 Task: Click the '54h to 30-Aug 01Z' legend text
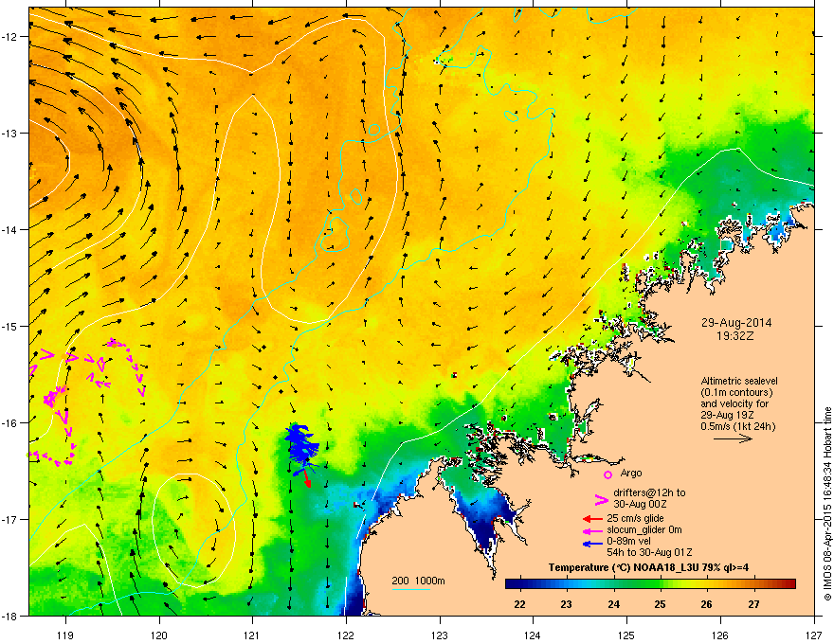(649, 552)
